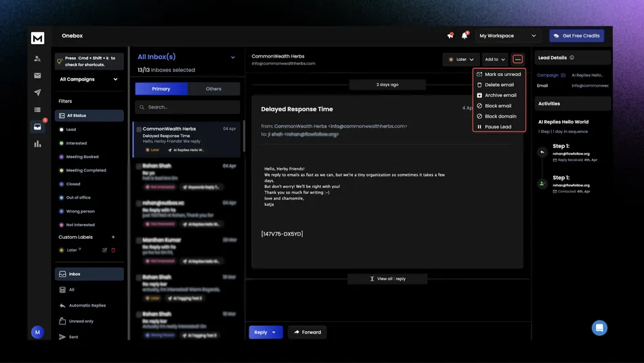Image resolution: width=644 pixels, height=363 pixels.
Task: Add a new custom label
Action: pyautogui.click(x=113, y=237)
